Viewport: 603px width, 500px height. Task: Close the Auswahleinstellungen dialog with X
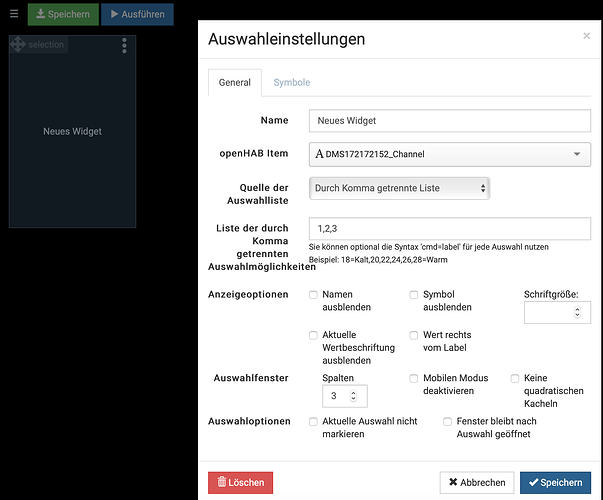(586, 36)
